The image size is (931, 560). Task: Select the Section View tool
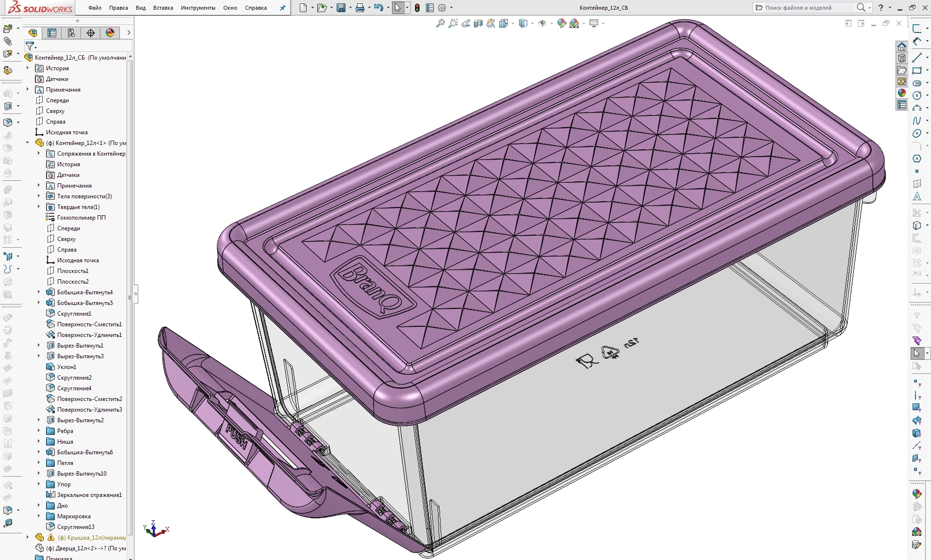(x=478, y=23)
